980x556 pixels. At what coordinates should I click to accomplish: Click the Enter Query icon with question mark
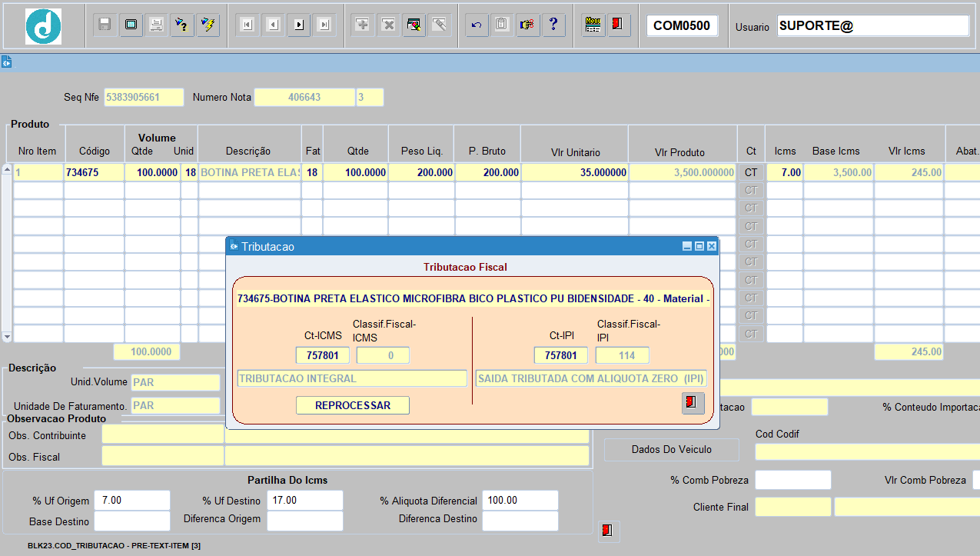pos(181,25)
